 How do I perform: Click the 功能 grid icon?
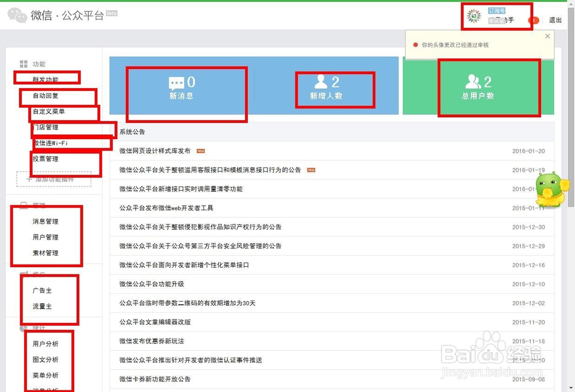pyautogui.click(x=24, y=64)
